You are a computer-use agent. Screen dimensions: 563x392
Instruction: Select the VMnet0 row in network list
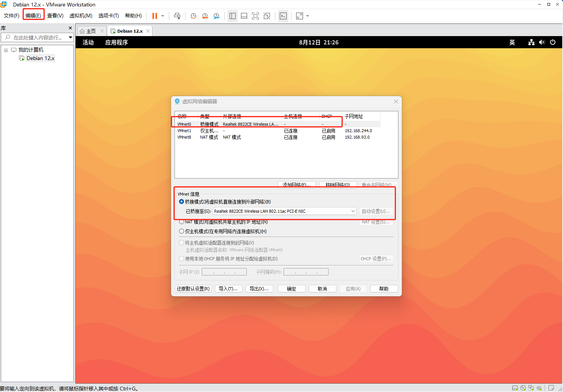(x=278, y=124)
